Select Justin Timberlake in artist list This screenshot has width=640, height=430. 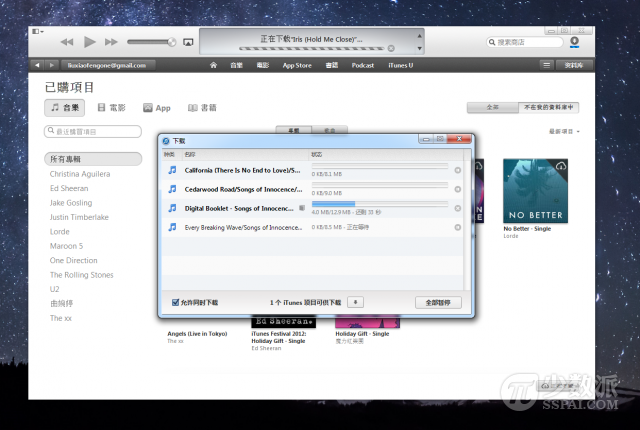point(79,217)
